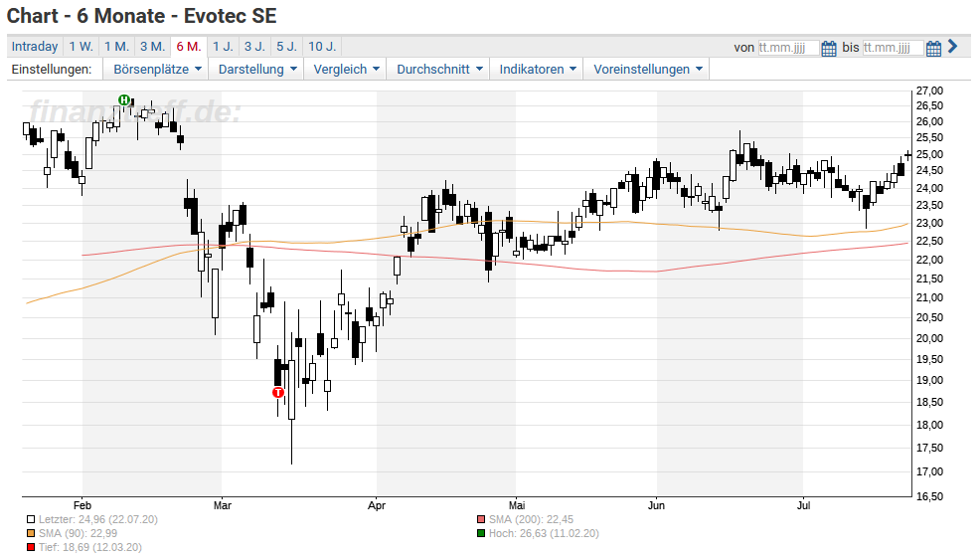Apply date range with the blue arrow
The image size is (980, 558).
point(952,47)
